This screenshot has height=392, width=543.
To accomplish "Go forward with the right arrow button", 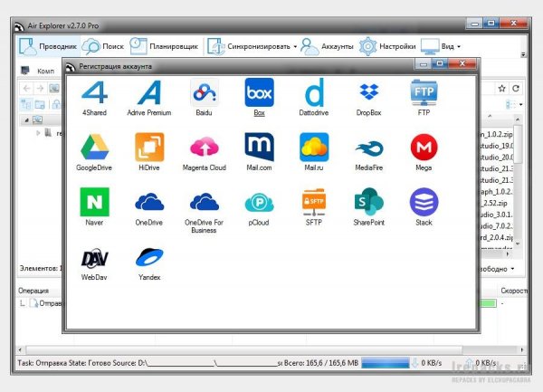I will [40, 89].
